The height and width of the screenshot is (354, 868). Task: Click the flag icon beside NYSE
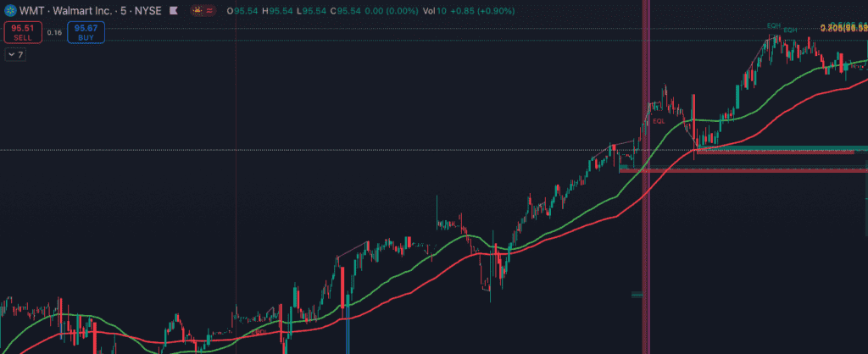coord(174,10)
